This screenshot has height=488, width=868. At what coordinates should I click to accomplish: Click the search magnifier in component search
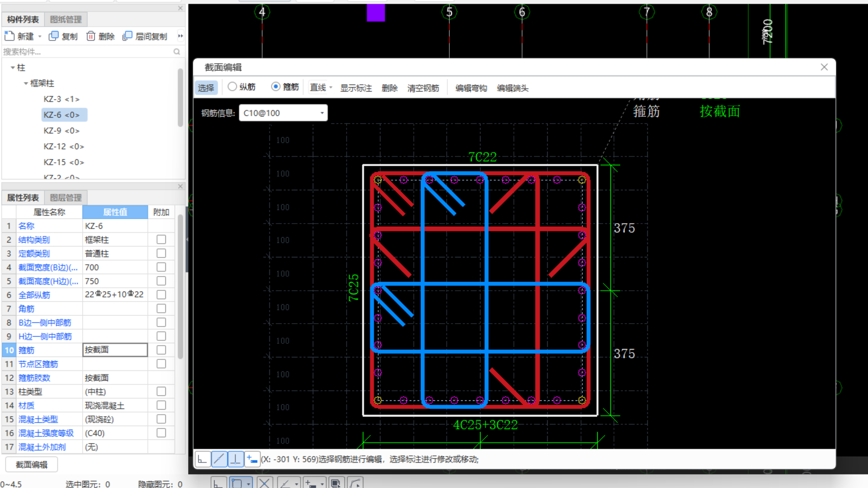(177, 52)
